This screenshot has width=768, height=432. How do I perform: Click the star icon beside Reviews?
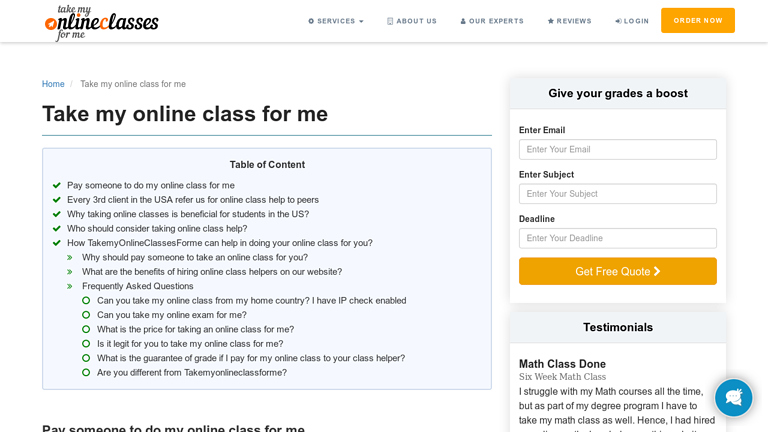pyautogui.click(x=551, y=21)
